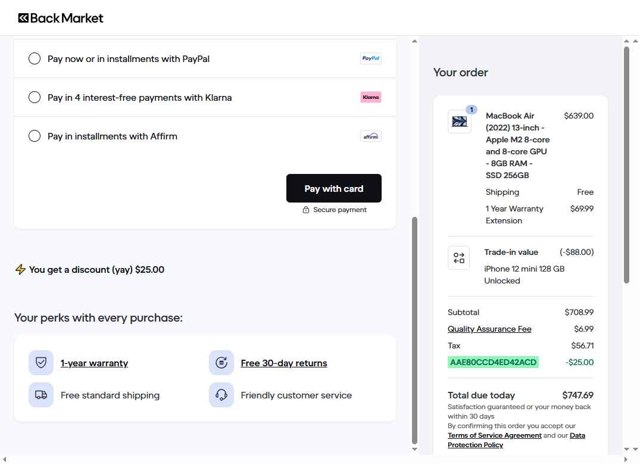The height and width of the screenshot is (464, 640).
Task: Click the customer service headset icon
Action: tap(221, 395)
